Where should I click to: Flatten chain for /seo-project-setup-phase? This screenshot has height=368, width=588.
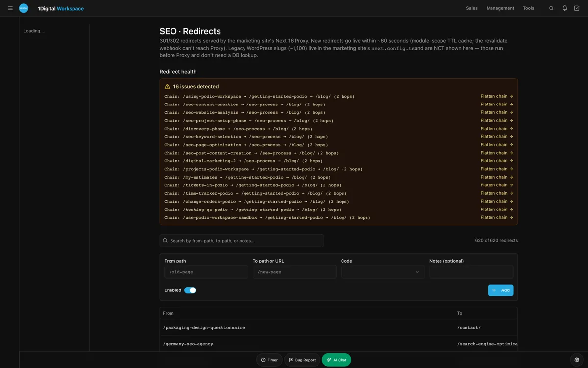[496, 120]
